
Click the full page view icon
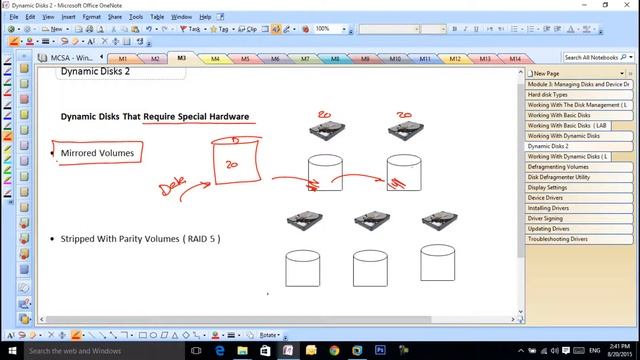click(x=265, y=29)
